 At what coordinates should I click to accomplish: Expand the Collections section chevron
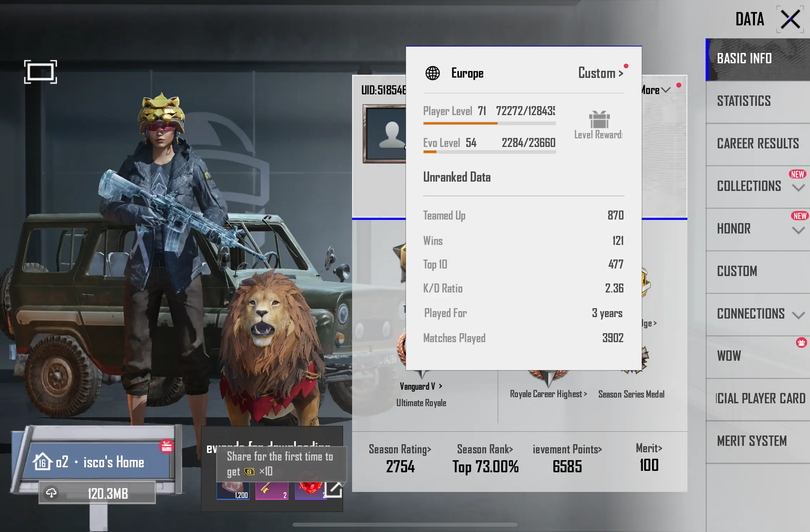point(798,188)
